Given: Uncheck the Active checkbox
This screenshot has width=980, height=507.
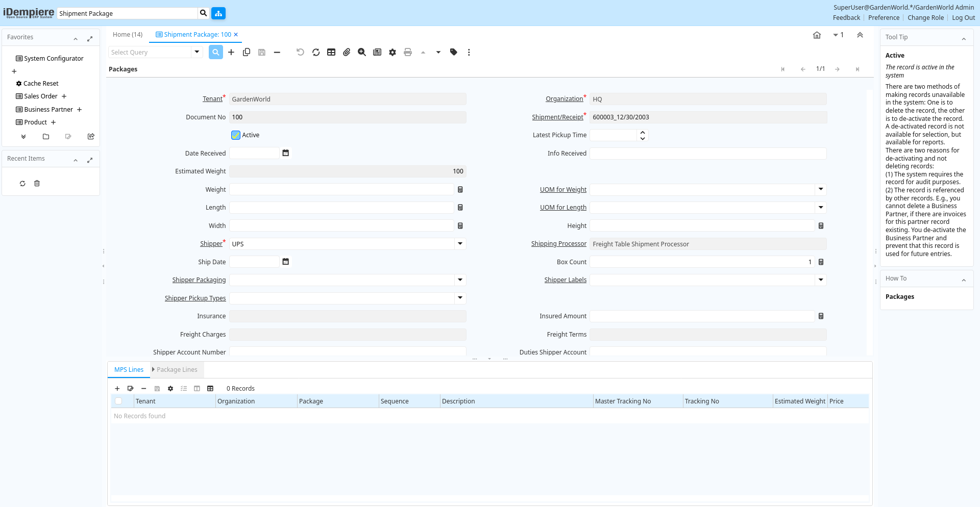Looking at the screenshot, I should pyautogui.click(x=236, y=135).
